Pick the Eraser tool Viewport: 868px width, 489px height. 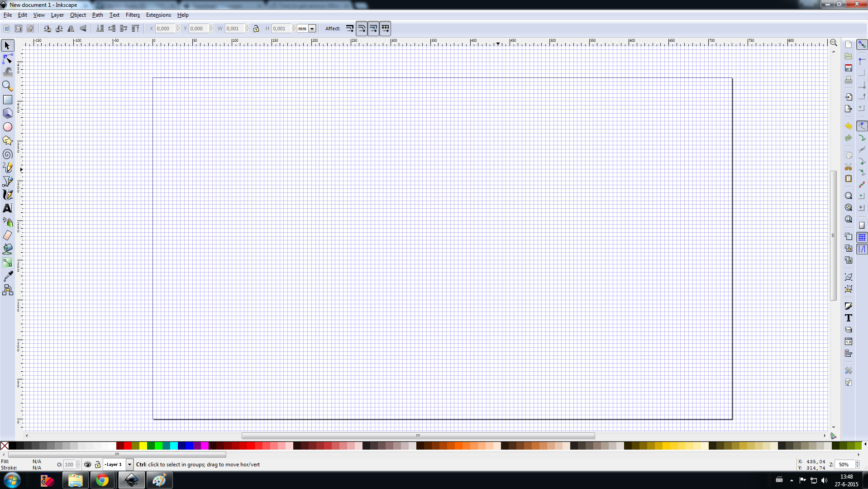[x=8, y=235]
